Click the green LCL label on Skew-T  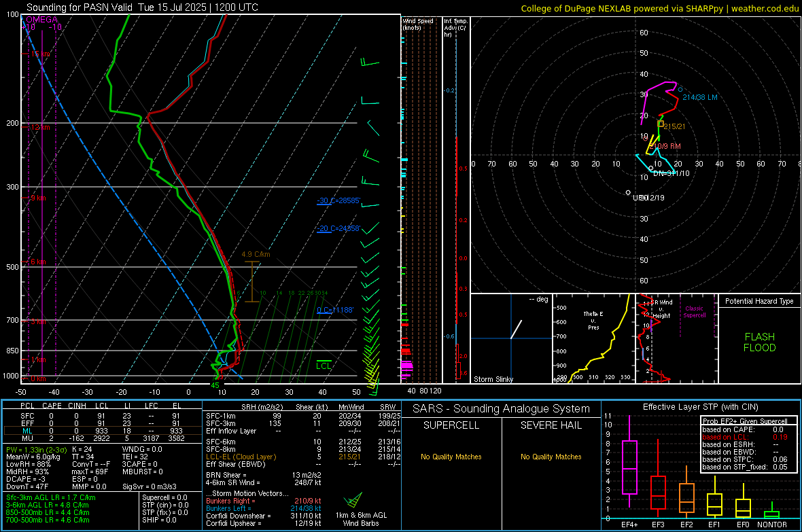324,366
